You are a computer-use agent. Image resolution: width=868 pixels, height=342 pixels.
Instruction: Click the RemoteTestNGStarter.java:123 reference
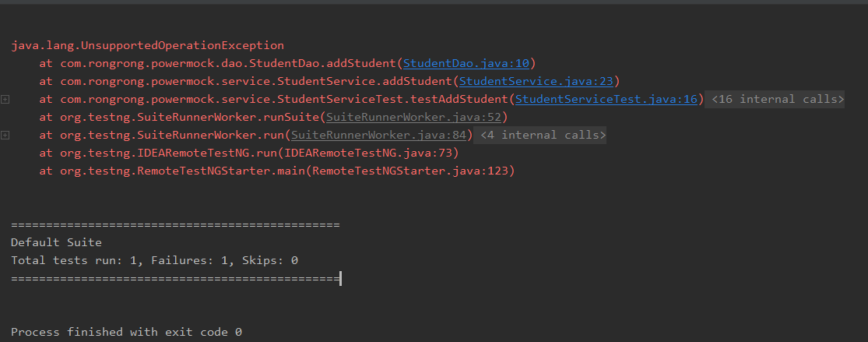tap(409, 170)
